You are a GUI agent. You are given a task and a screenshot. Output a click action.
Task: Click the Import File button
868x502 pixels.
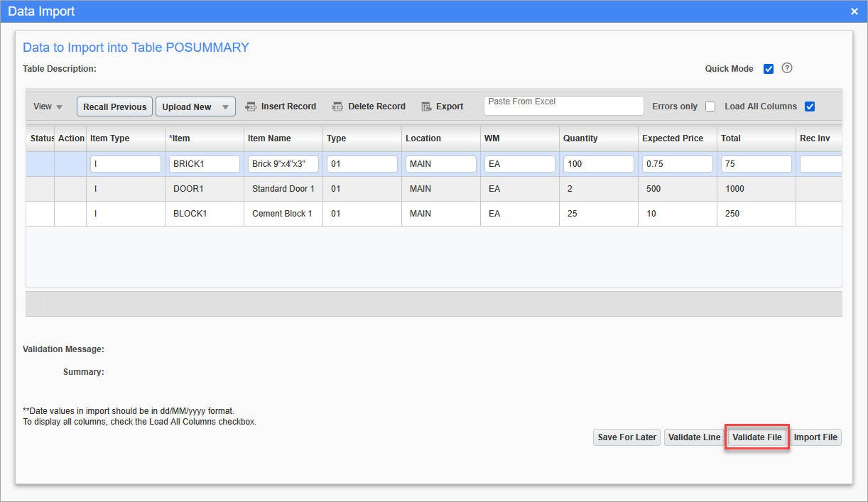[815, 437]
